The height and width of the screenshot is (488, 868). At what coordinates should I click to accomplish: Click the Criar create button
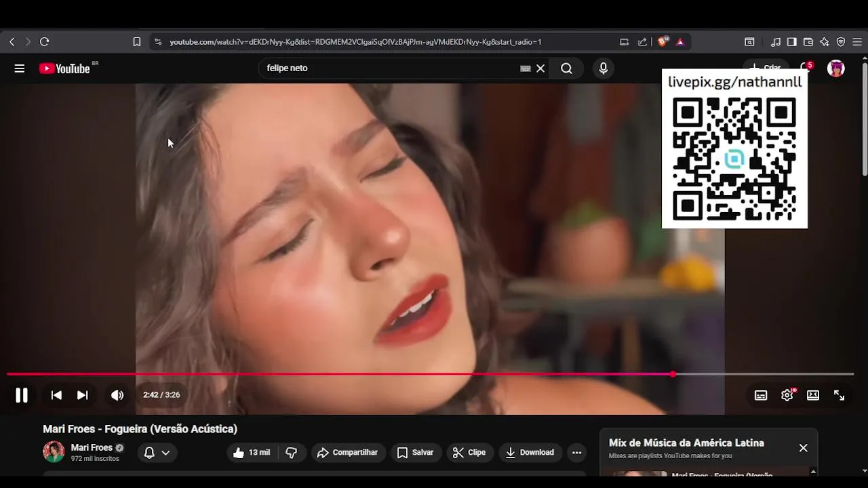[x=765, y=68]
